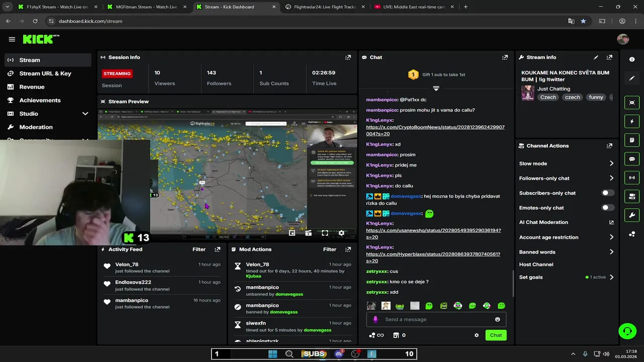Toggle the lightning bolt activity widget
The image size is (644, 362).
tap(632, 121)
